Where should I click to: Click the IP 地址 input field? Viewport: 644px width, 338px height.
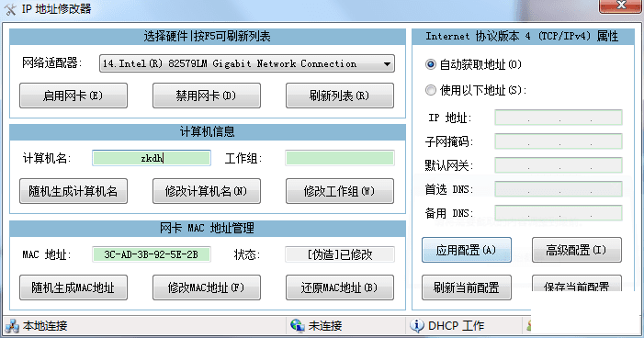point(559,118)
